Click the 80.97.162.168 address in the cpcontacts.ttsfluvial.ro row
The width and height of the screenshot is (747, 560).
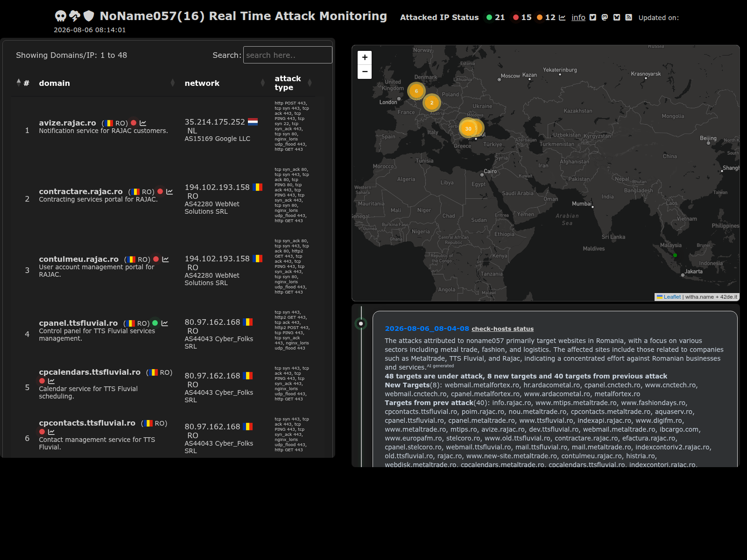pos(212,427)
